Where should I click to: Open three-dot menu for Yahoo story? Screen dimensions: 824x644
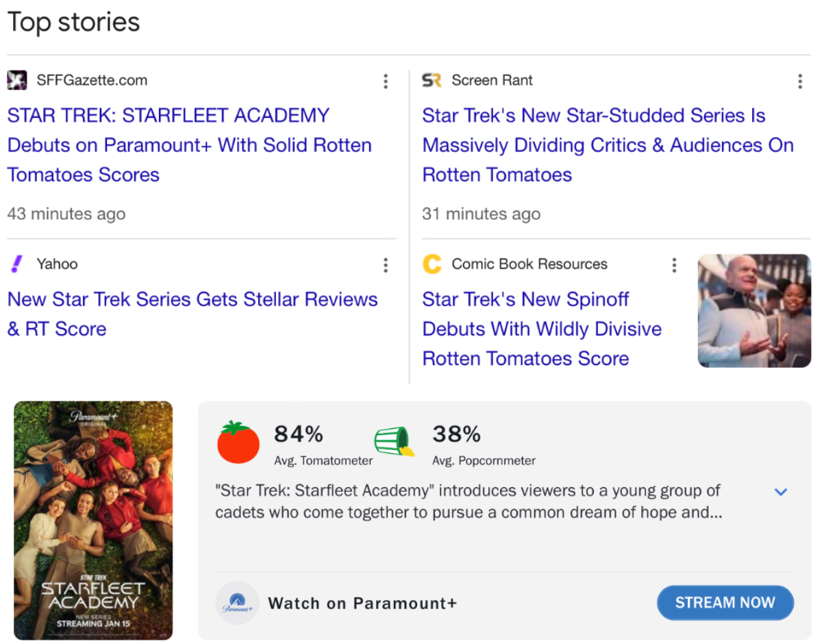(386, 265)
